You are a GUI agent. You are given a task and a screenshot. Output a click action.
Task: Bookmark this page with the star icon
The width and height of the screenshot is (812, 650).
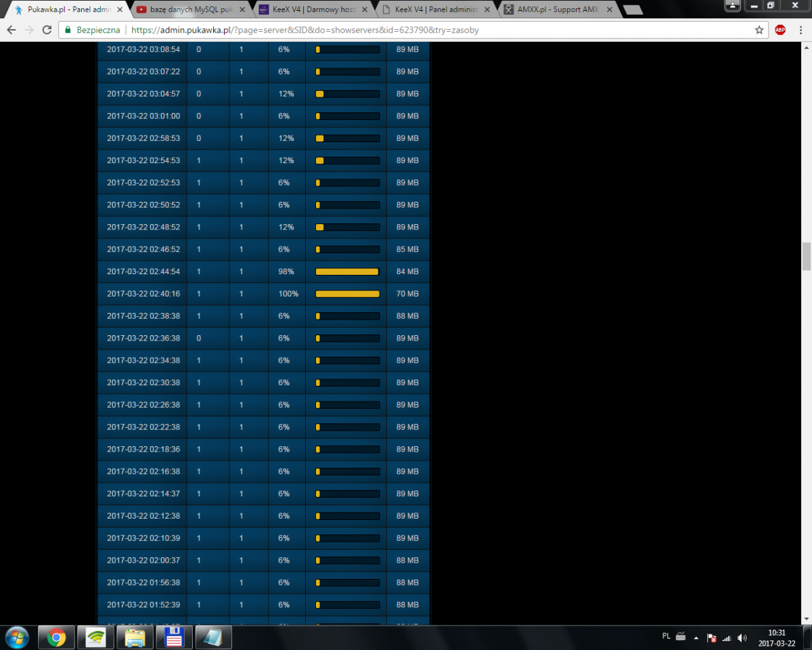[759, 30]
